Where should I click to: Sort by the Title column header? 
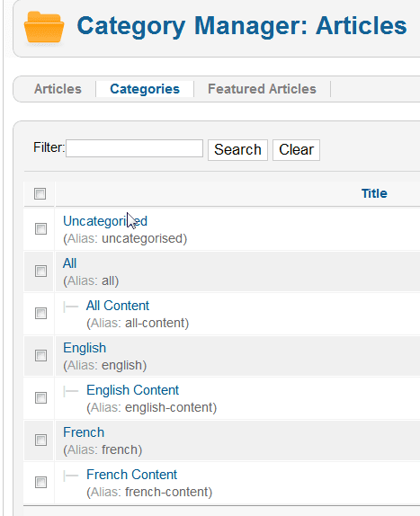[374, 193]
